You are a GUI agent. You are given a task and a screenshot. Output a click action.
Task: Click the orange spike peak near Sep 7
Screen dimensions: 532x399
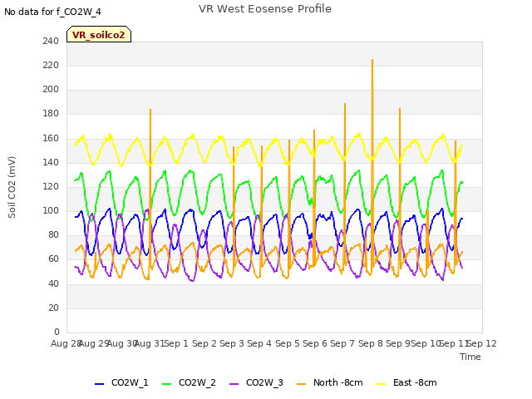pyautogui.click(x=345, y=104)
